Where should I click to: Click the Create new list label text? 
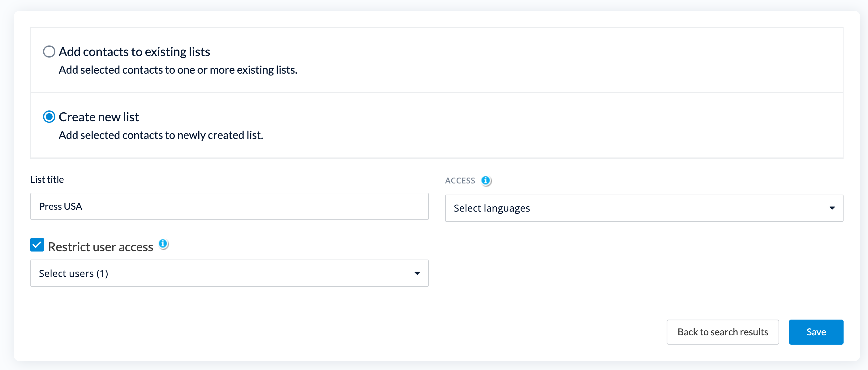pos(99,117)
